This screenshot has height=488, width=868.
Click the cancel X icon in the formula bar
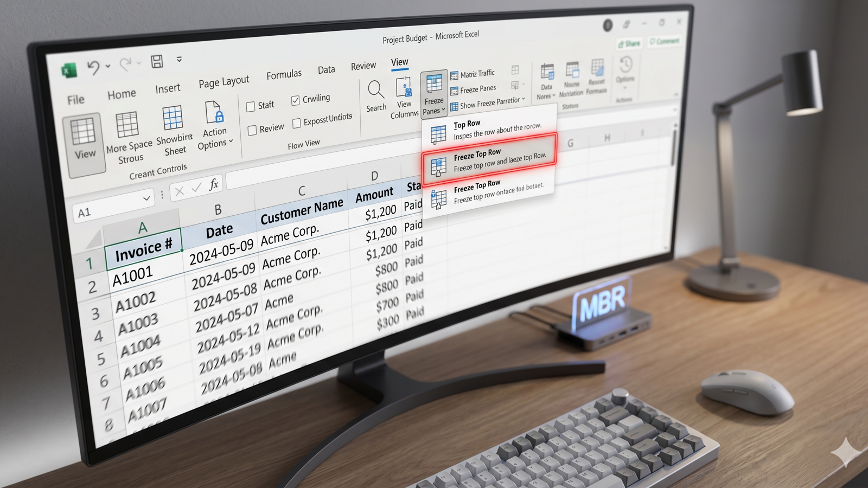click(x=180, y=190)
